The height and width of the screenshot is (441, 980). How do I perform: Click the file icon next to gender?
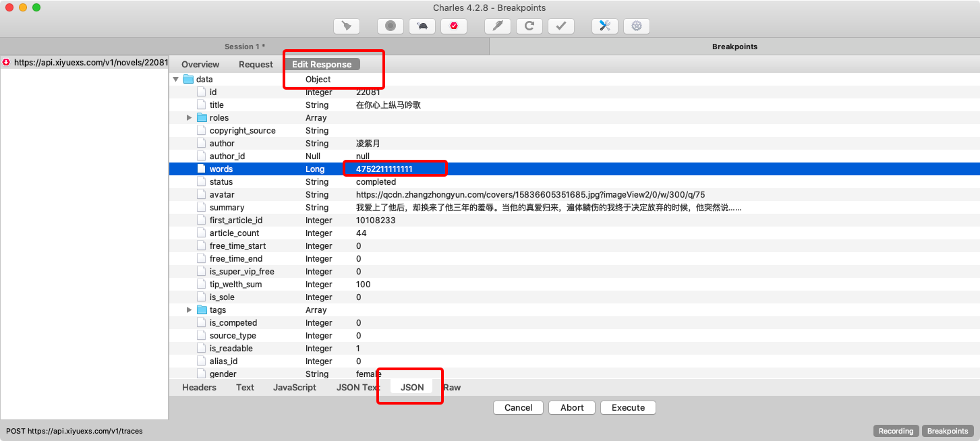[202, 374]
